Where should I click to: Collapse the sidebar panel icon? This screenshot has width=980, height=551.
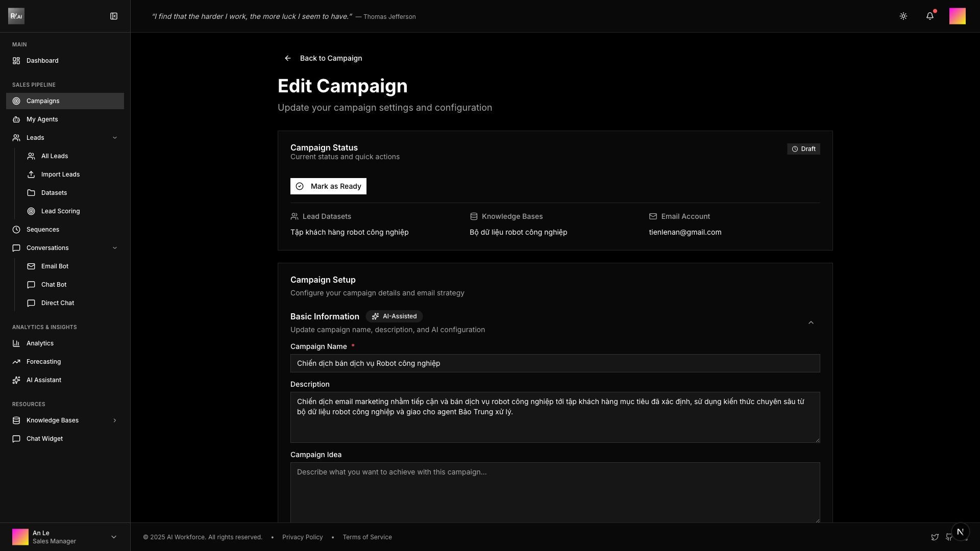[114, 16]
